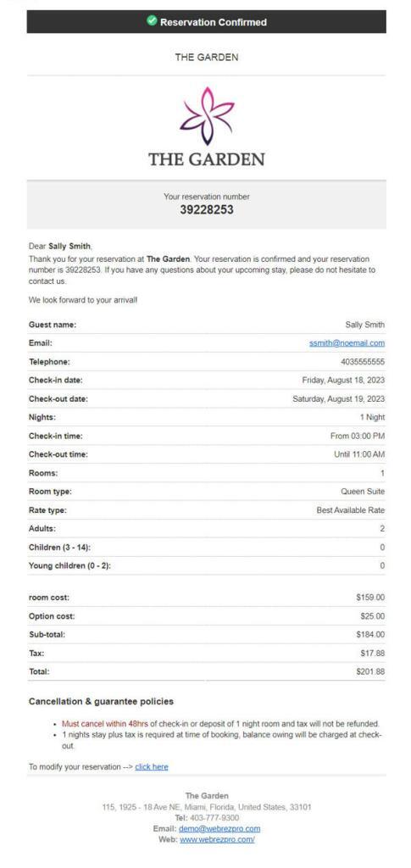Click the Telephone value 4035555555
The width and height of the screenshot is (411, 868).
363,362
